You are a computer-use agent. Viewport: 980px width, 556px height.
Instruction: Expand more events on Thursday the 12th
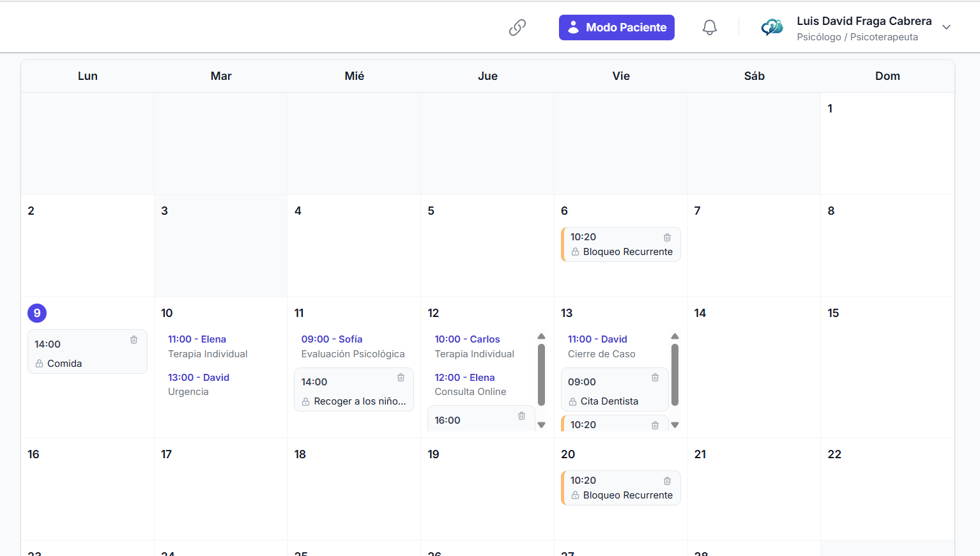[x=542, y=424]
